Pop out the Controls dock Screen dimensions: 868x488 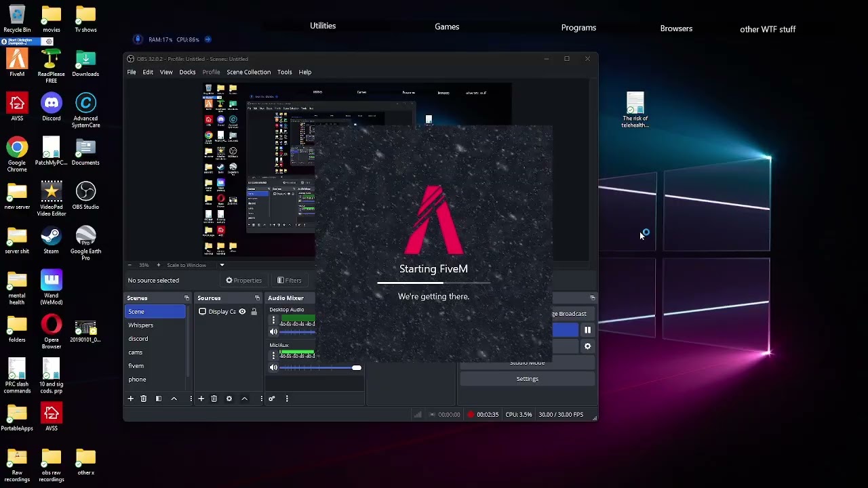click(593, 298)
